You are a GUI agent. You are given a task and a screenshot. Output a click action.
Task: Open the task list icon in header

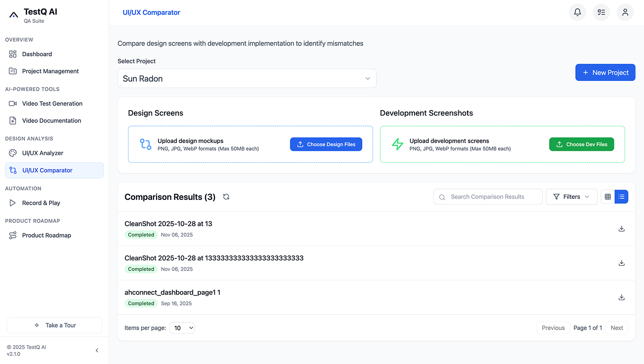pos(601,12)
